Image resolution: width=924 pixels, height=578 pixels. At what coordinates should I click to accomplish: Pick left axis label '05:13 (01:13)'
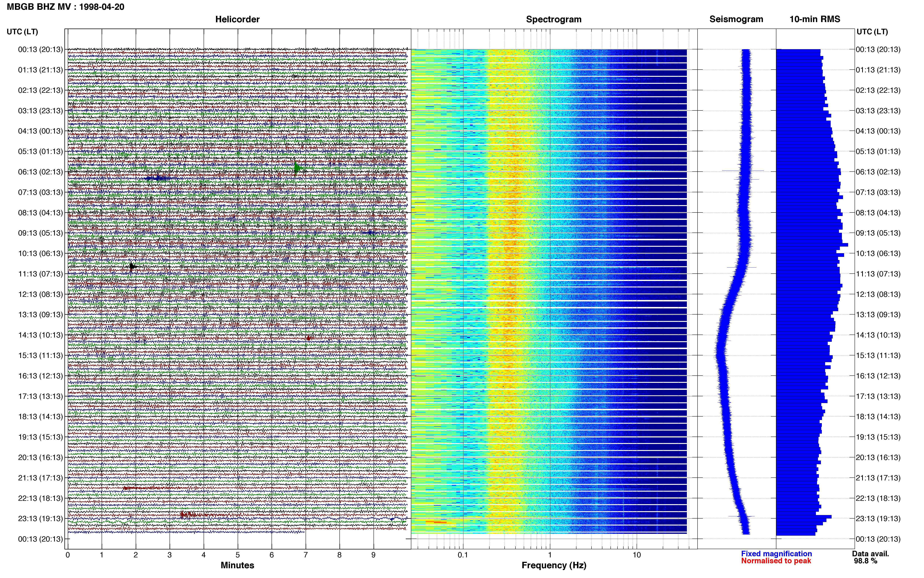click(41, 151)
